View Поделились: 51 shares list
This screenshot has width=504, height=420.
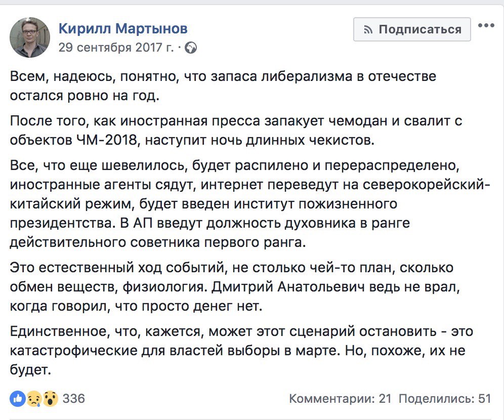coord(445,399)
